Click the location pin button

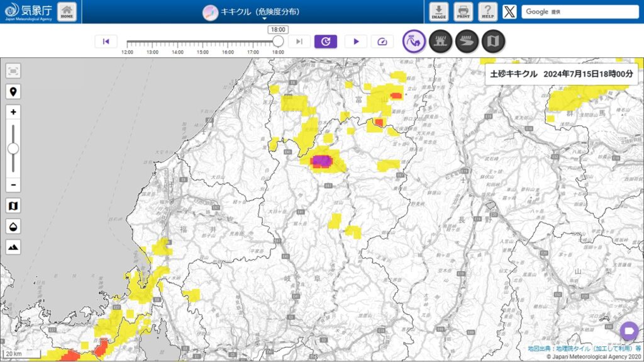[x=13, y=92]
